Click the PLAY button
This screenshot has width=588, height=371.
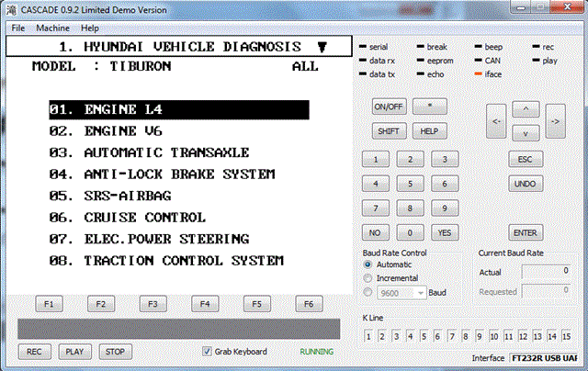(x=74, y=352)
